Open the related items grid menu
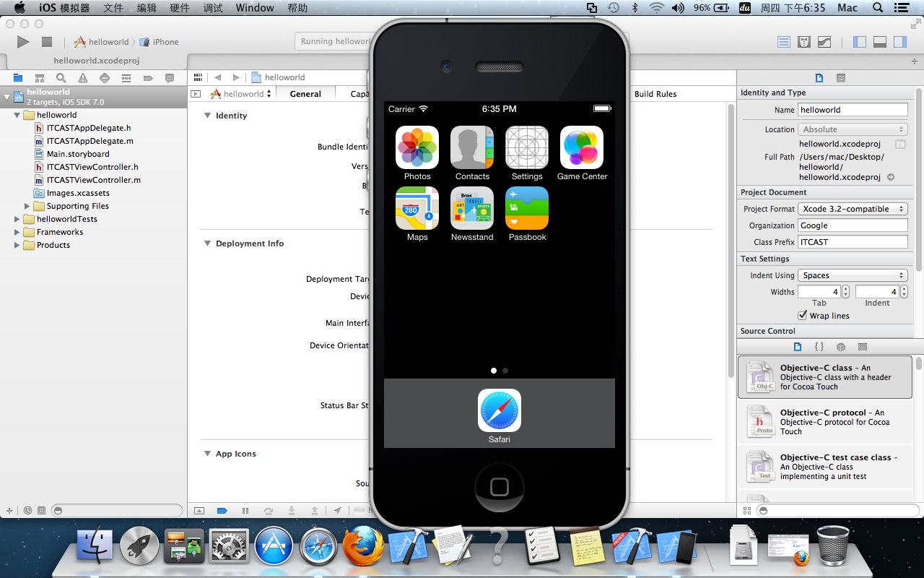924x578 pixels. pos(199,77)
